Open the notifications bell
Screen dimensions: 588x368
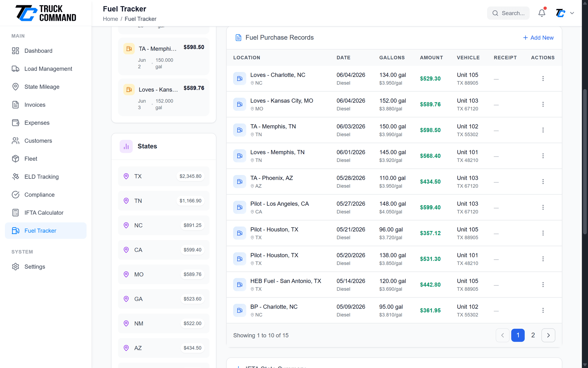[x=542, y=13]
